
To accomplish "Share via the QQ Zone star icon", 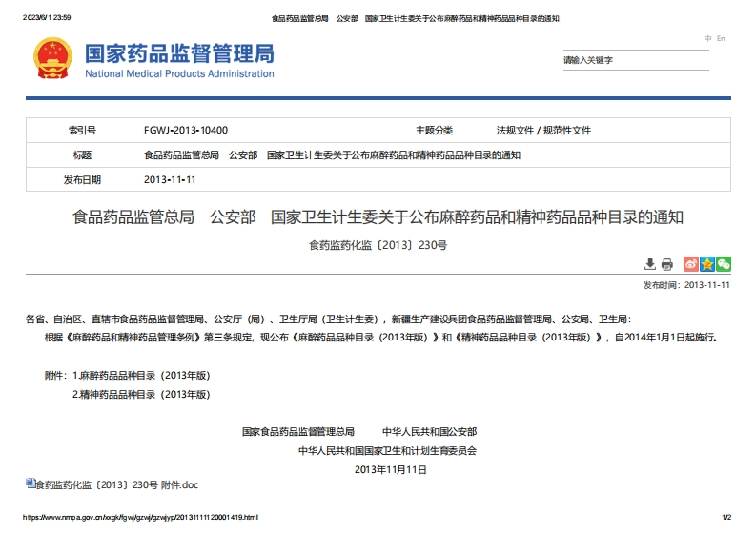I will (x=707, y=264).
